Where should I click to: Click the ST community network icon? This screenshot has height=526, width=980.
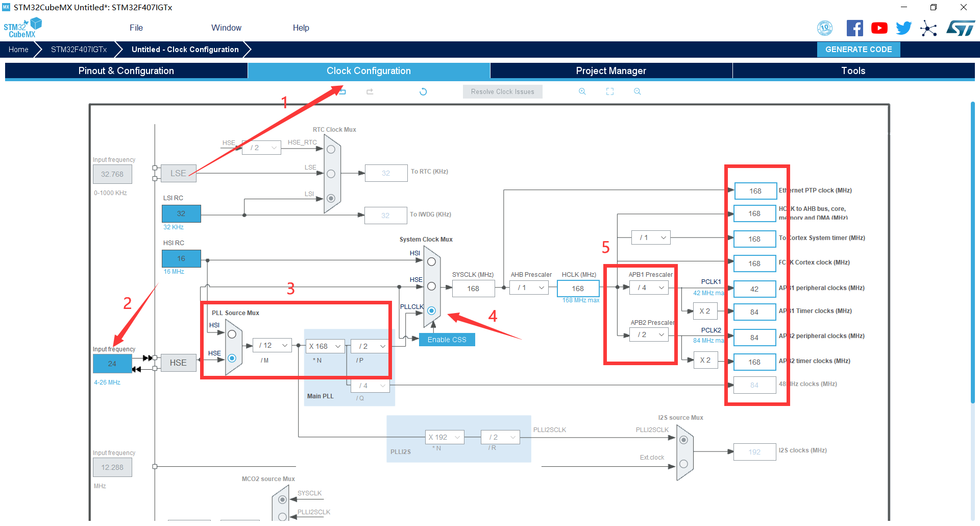[x=928, y=28]
